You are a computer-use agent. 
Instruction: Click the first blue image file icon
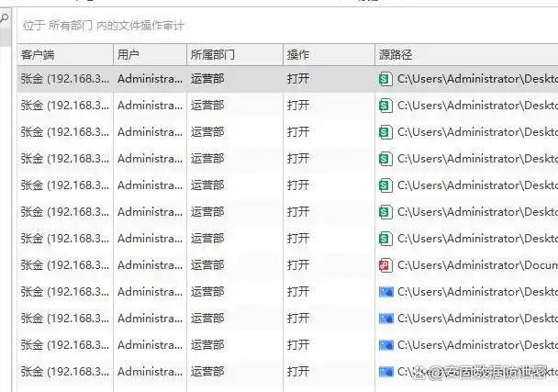(x=385, y=292)
